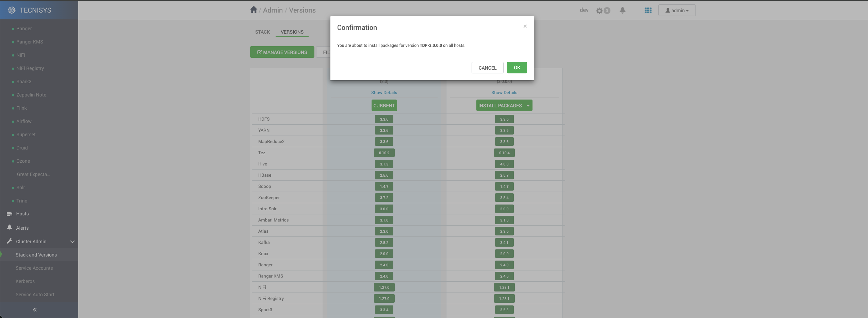Open the views grid icon
Viewport: 868px width, 318px height.
tap(648, 11)
